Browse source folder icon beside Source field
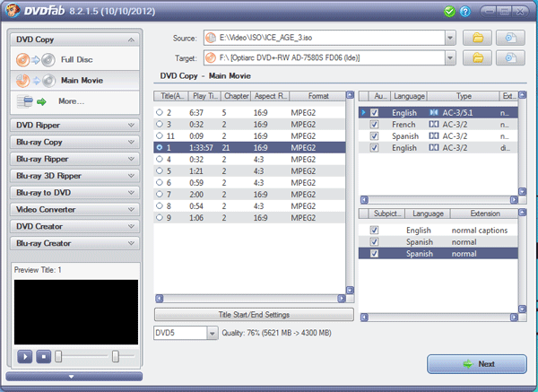Image resolution: width=538 pixels, height=392 pixels. (x=477, y=38)
